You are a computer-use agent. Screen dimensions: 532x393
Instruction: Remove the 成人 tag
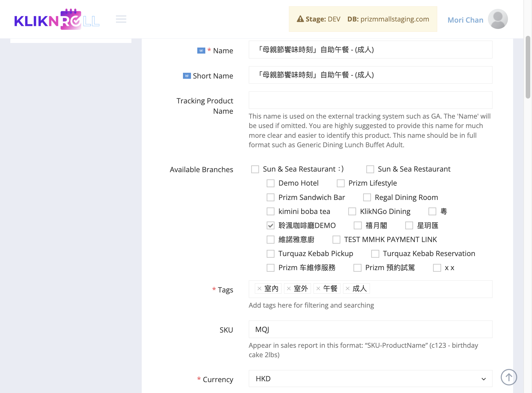[x=348, y=289]
